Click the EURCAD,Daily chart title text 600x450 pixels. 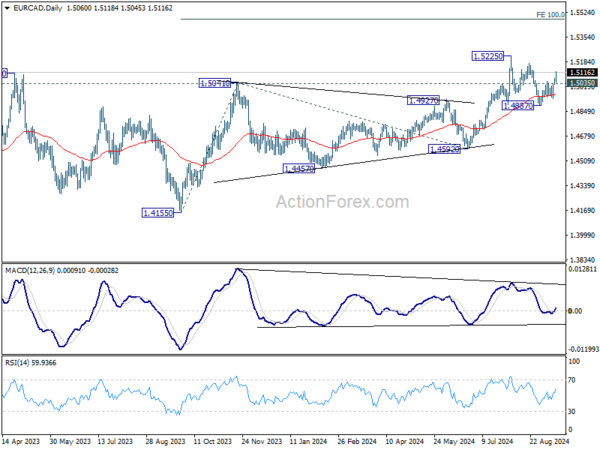(38, 8)
